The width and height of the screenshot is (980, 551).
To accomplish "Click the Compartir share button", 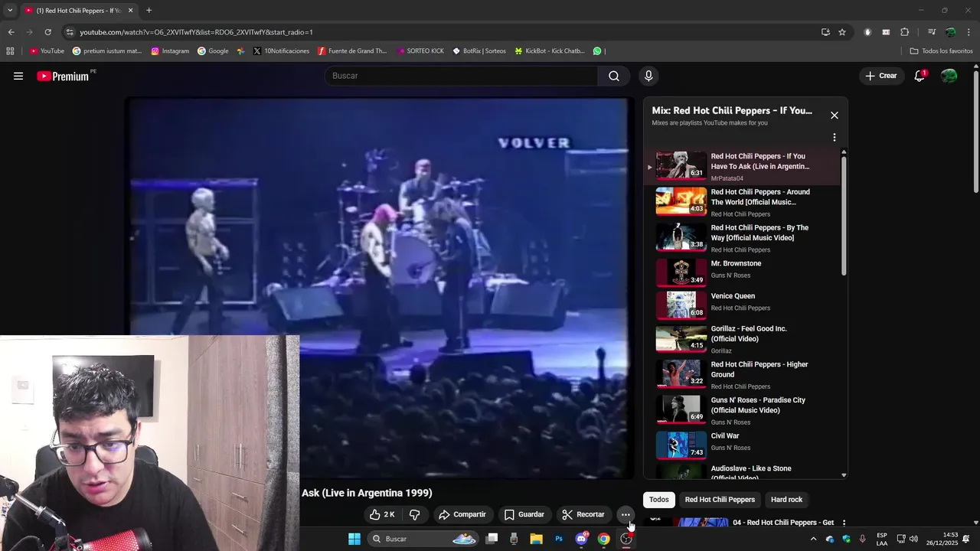I will coord(462,514).
